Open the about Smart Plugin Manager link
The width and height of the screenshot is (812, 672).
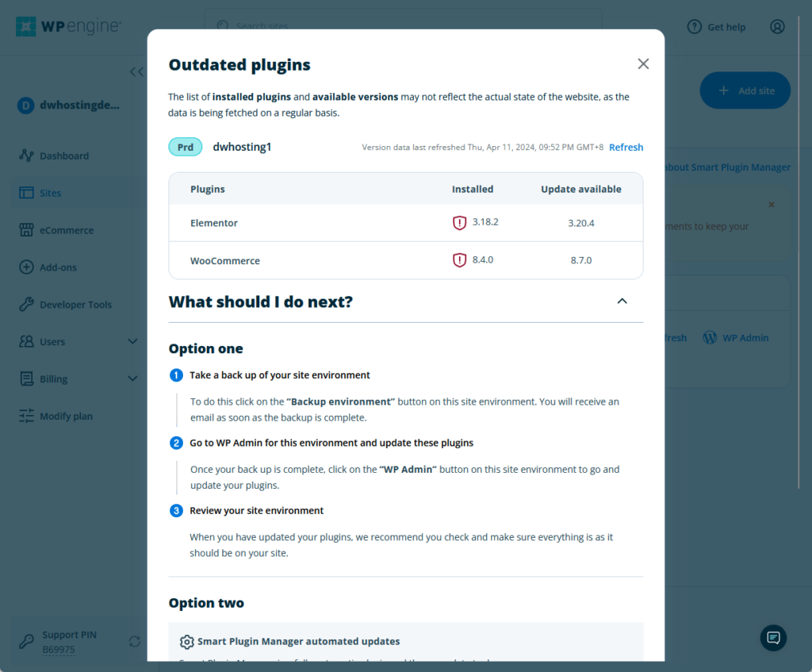[728, 167]
